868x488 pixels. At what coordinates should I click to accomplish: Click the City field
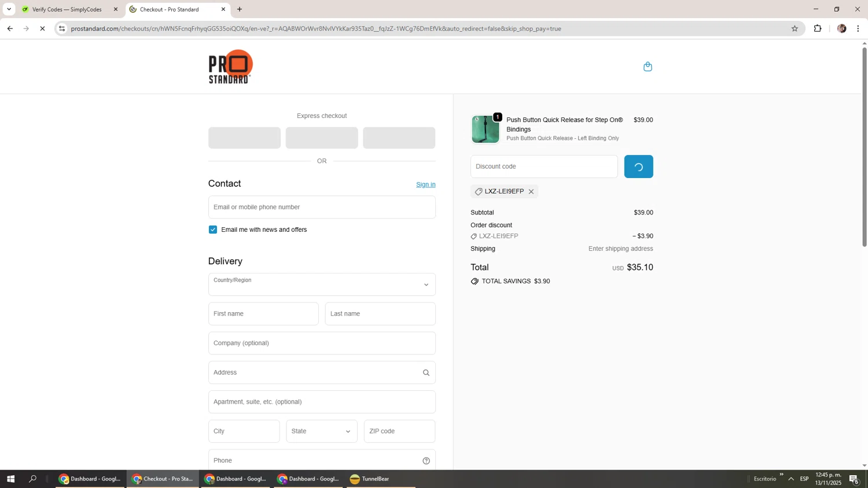pos(244,431)
